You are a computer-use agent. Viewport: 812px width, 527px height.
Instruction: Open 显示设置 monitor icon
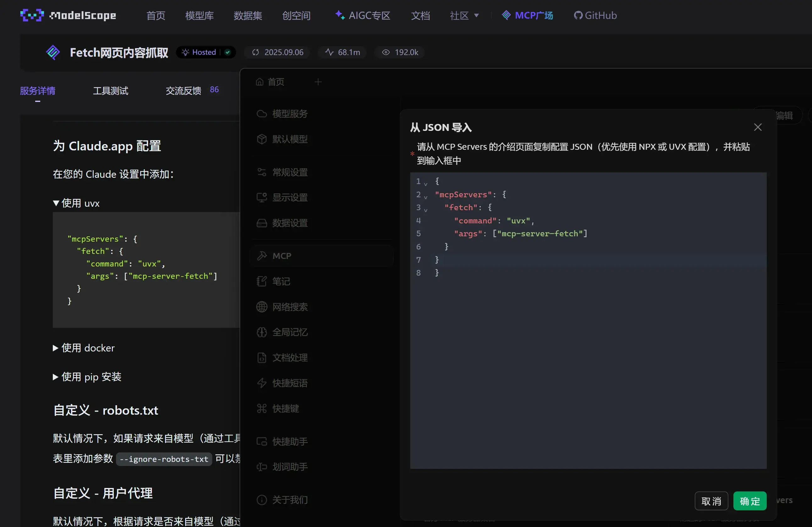[x=262, y=197]
